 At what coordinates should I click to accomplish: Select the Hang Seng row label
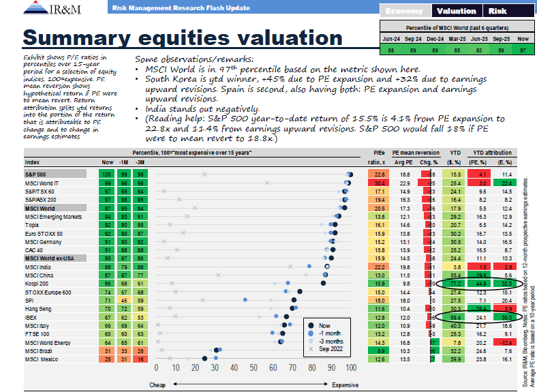point(38,309)
